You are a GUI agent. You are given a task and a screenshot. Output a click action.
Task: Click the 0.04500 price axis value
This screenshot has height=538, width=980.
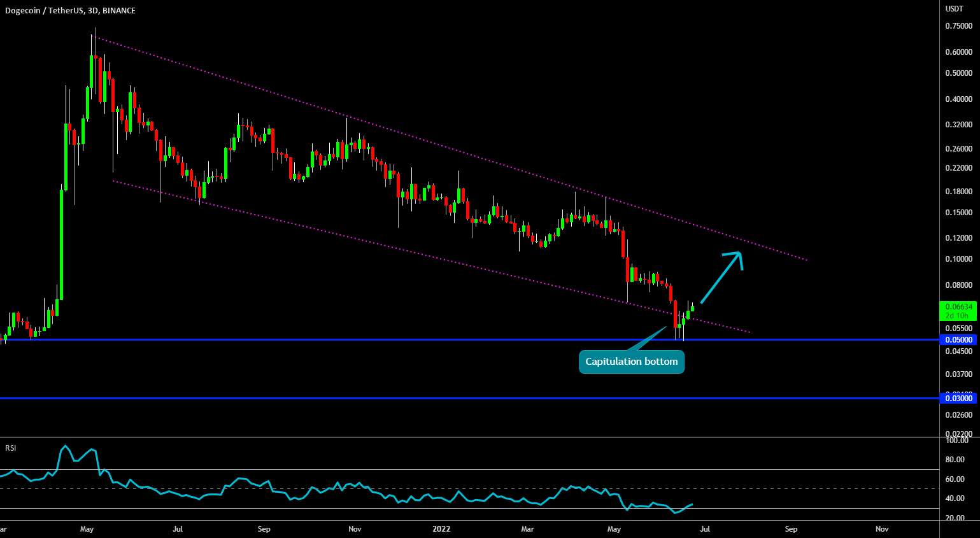click(x=958, y=351)
